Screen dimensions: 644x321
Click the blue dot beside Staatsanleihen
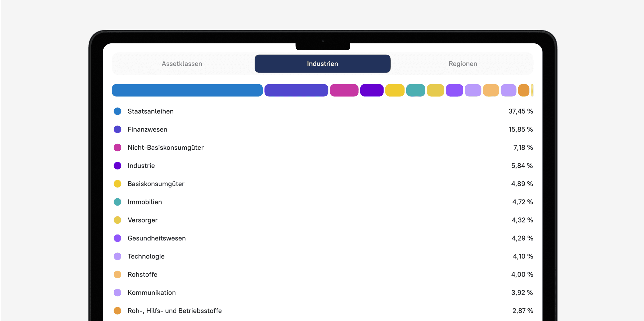[x=118, y=111]
